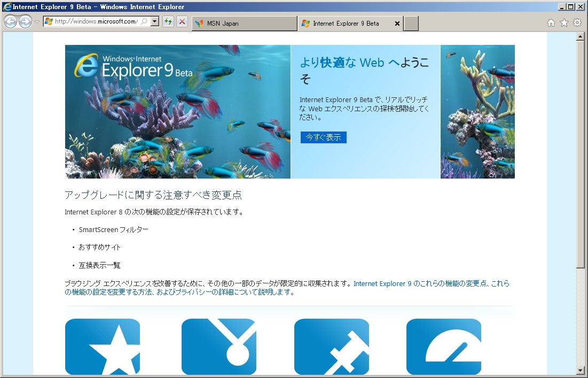
Task: Minimize the Internet Explorer window
Action: [562, 7]
